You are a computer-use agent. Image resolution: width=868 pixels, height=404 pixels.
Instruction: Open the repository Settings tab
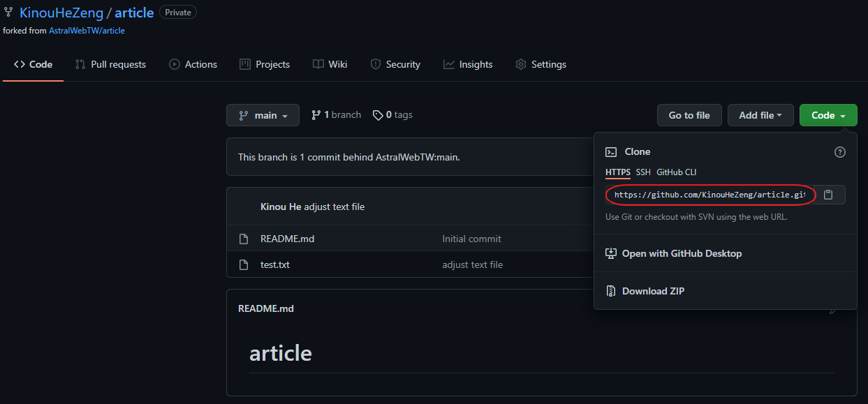[x=540, y=64]
